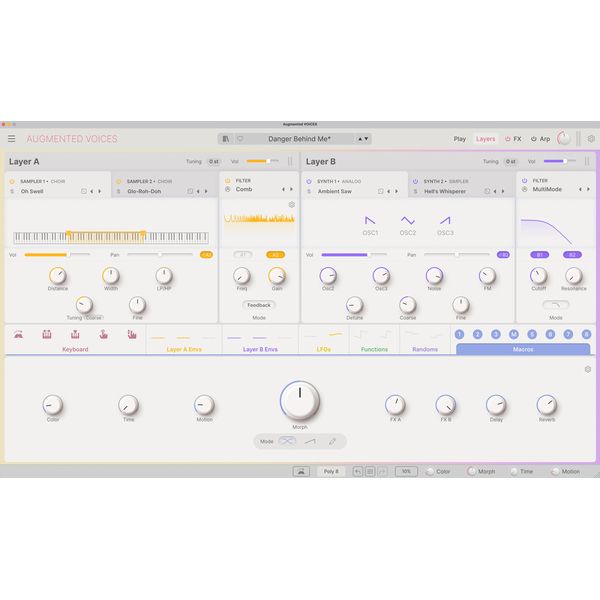Open Functions tab
Image resolution: width=600 pixels, height=600 pixels.
374,340
